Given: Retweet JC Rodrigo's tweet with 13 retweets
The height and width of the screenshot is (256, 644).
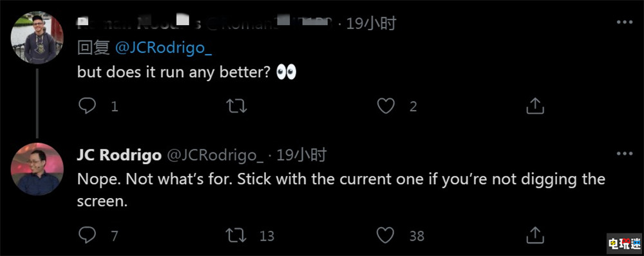Looking at the screenshot, I should coord(236,235).
